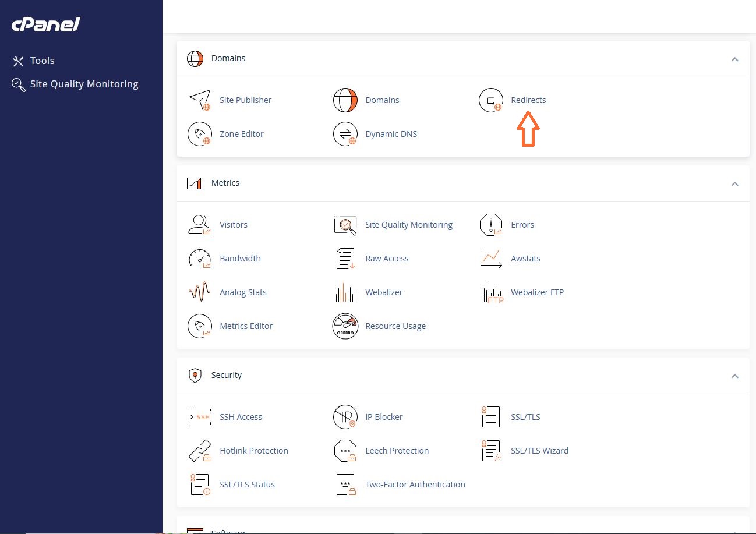
Task: Open the Redirects link text
Action: 528,100
